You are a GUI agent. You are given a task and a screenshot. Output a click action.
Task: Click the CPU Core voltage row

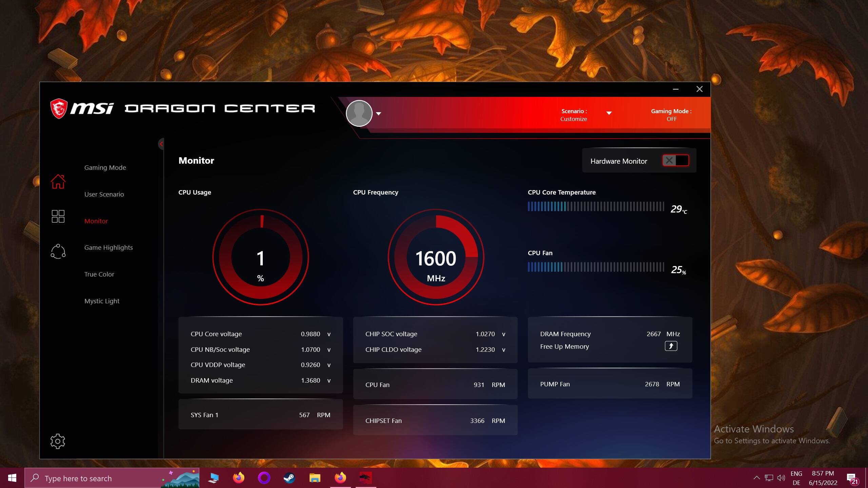click(260, 334)
